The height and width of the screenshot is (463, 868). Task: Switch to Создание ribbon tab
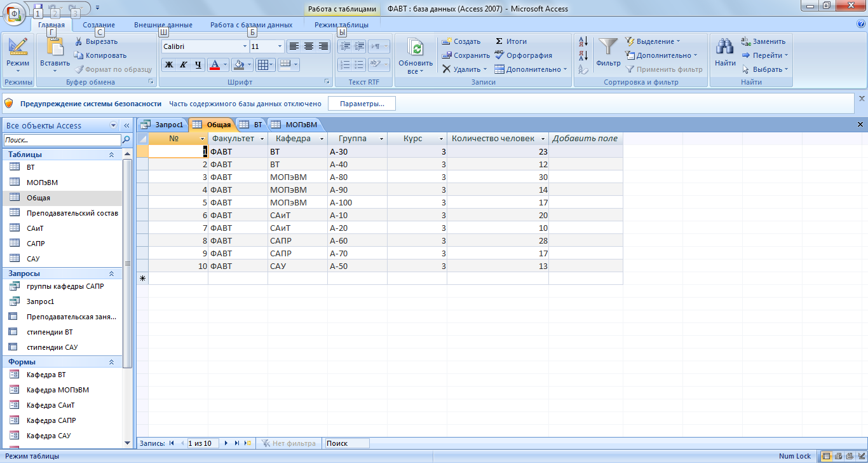click(x=98, y=25)
